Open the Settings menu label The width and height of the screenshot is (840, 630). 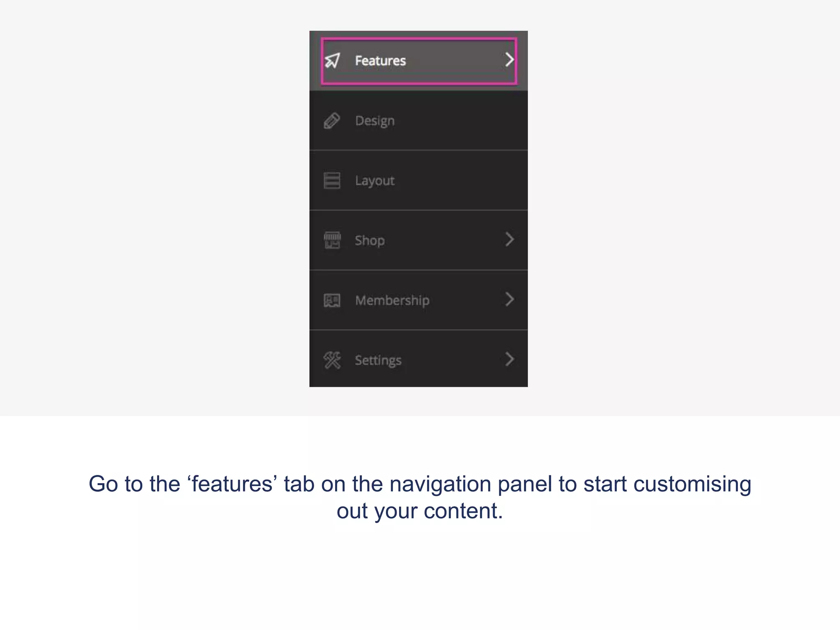point(378,360)
